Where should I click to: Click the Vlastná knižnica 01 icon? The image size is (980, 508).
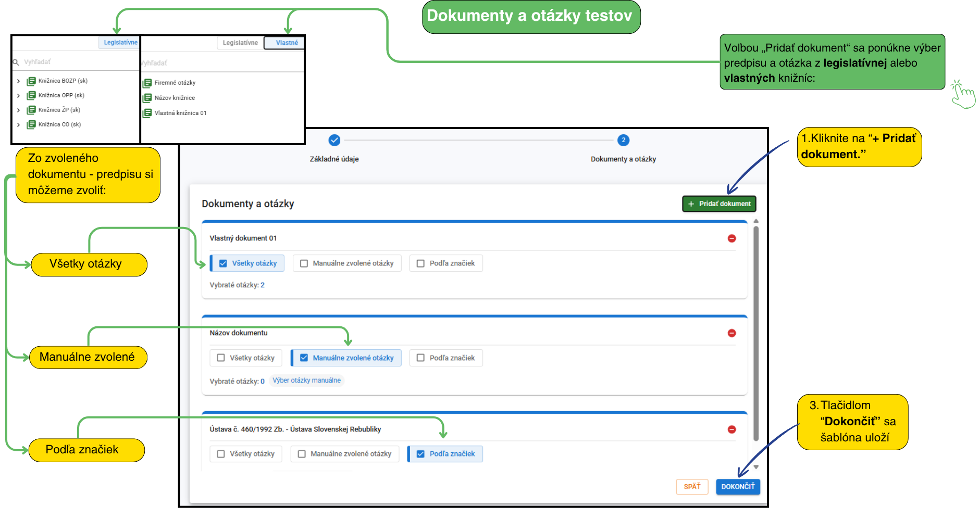[x=147, y=113]
